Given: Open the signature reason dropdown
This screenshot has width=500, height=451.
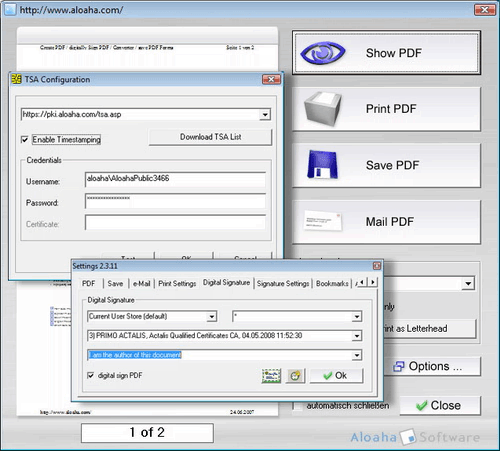Looking at the screenshot, I should (x=357, y=355).
